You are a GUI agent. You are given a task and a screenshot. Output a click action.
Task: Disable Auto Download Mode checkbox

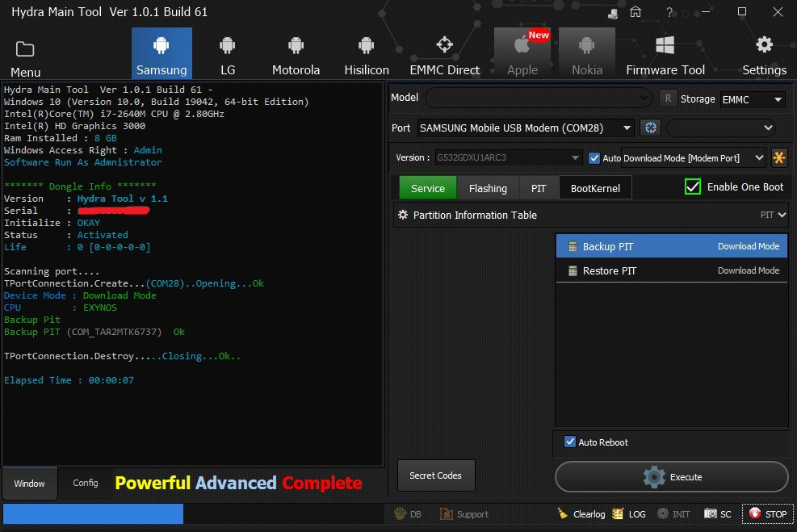594,158
